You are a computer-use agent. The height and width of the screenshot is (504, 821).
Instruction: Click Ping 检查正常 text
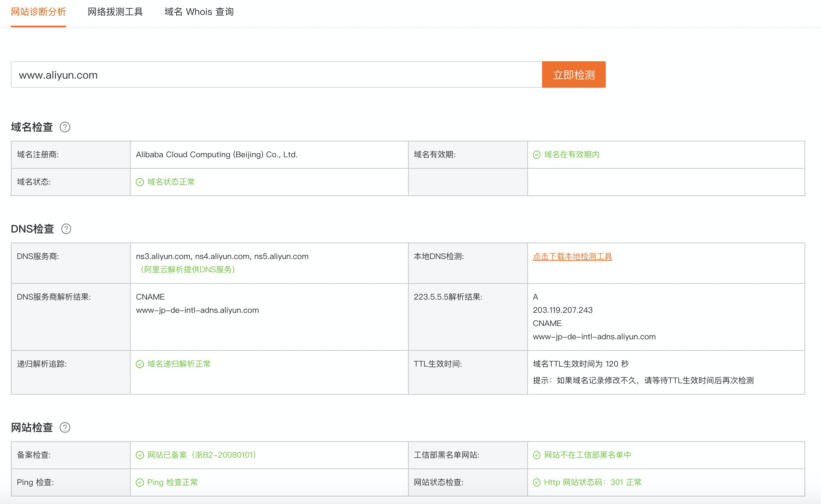click(173, 482)
